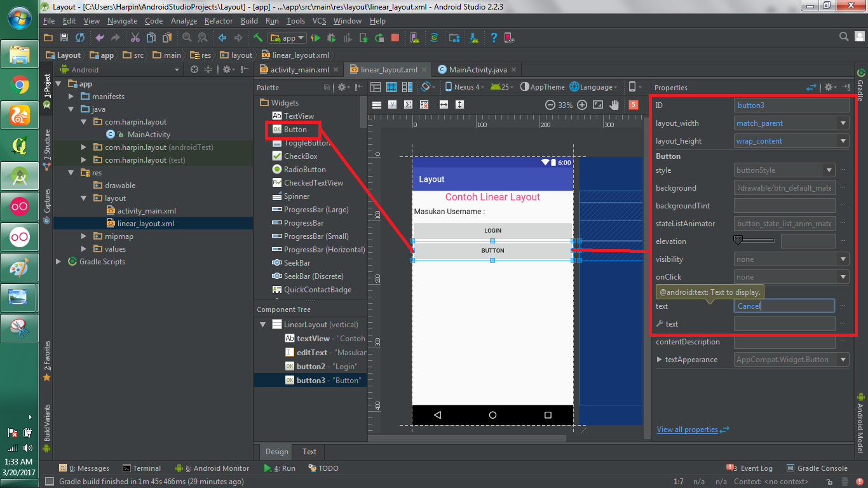The width and height of the screenshot is (868, 488).
Task: Toggle the combined Design and Blueprint view
Action: 407,87
